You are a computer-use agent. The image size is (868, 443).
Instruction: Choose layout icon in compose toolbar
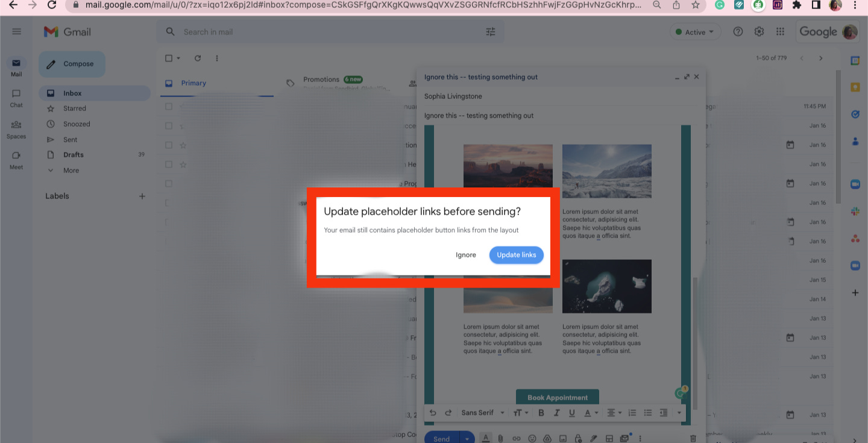point(609,438)
